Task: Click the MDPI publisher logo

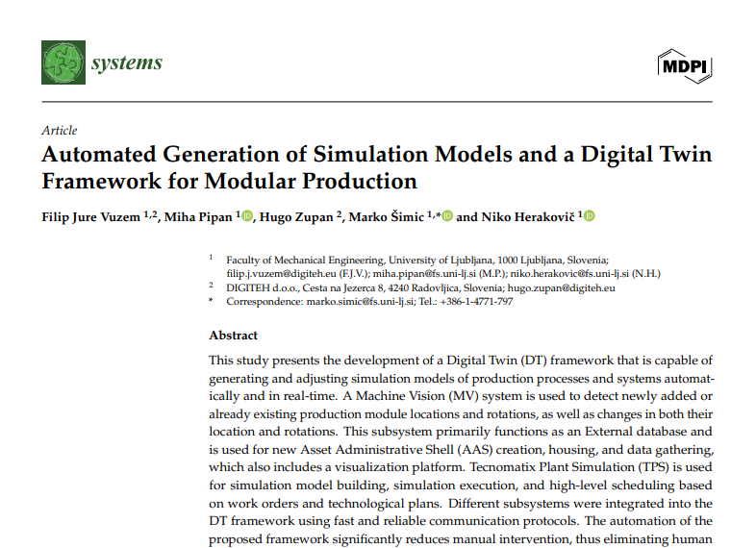Action: (x=685, y=66)
